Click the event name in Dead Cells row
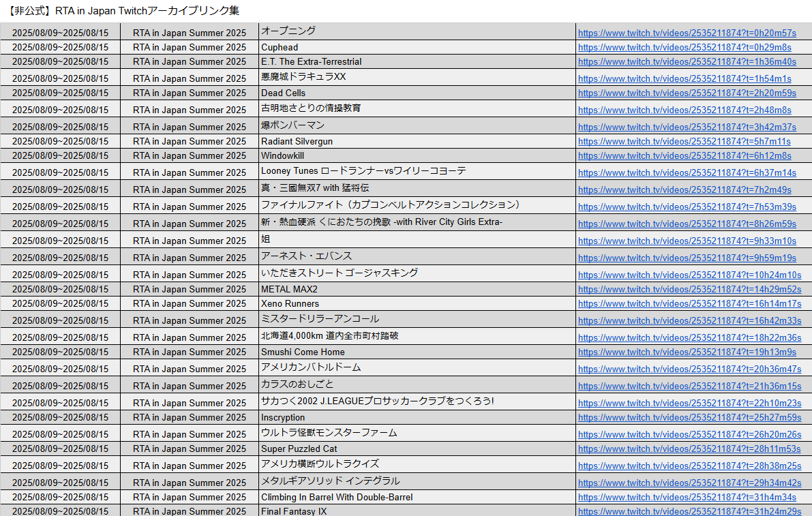Image resolution: width=812 pixels, height=516 pixels. (x=190, y=93)
